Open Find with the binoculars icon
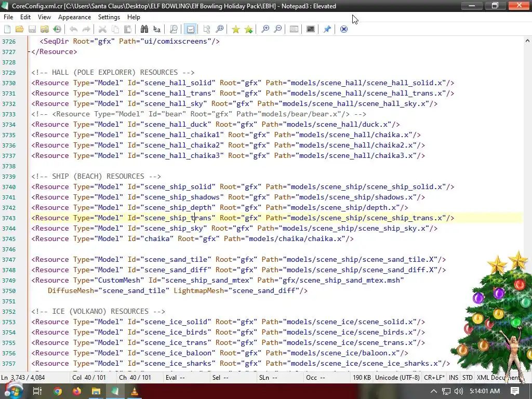 tap(144, 29)
